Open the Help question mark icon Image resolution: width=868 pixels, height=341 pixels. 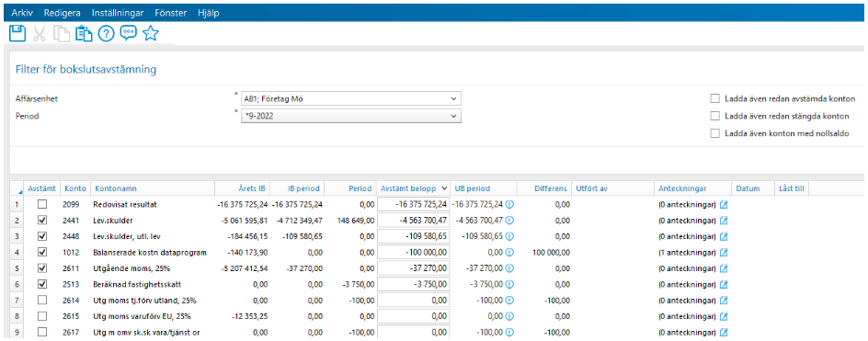tap(106, 34)
